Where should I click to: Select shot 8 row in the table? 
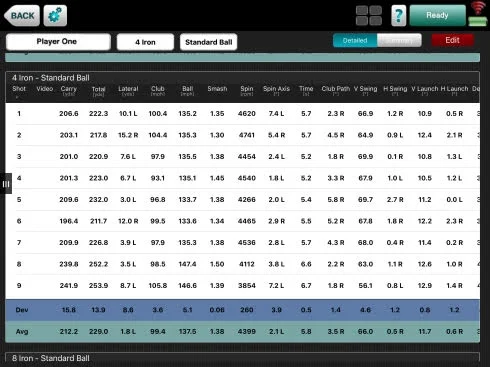coord(243,264)
